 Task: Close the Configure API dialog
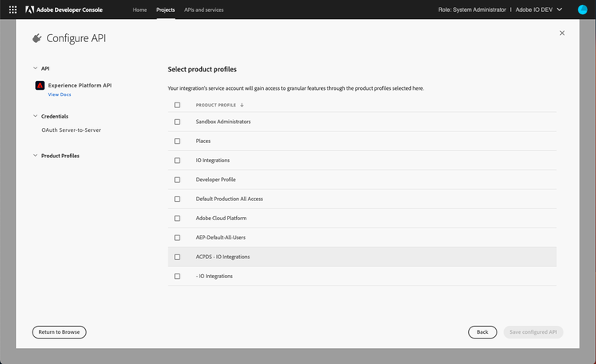[562, 33]
